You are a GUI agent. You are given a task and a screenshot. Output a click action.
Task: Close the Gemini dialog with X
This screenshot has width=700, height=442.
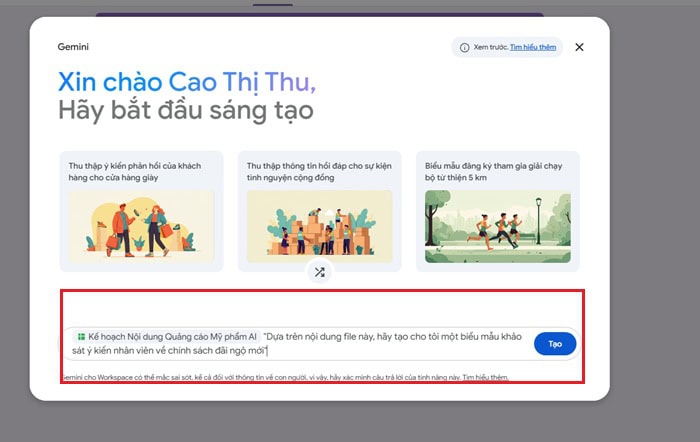pos(579,47)
